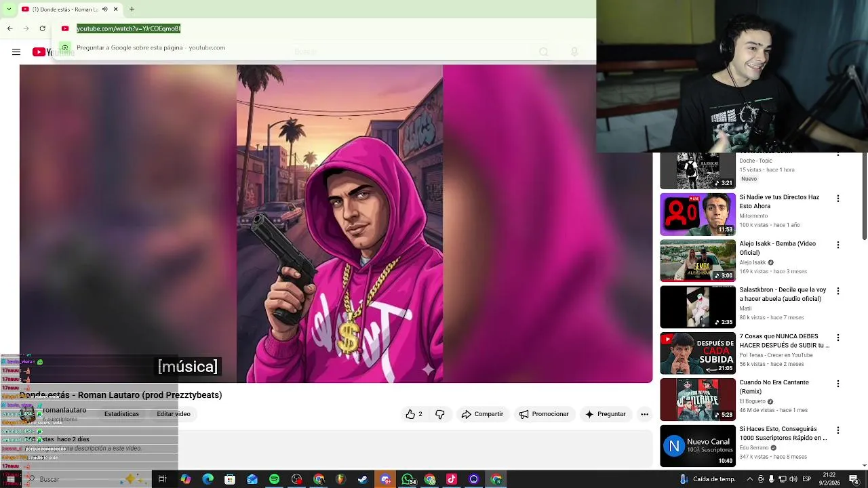
Task: Click the YouTube URL in the address bar
Action: tap(128, 28)
